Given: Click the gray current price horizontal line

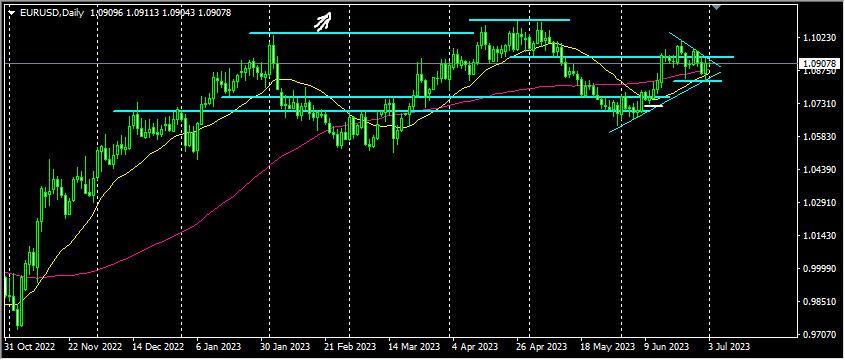Looking at the screenshot, I should click(401, 63).
